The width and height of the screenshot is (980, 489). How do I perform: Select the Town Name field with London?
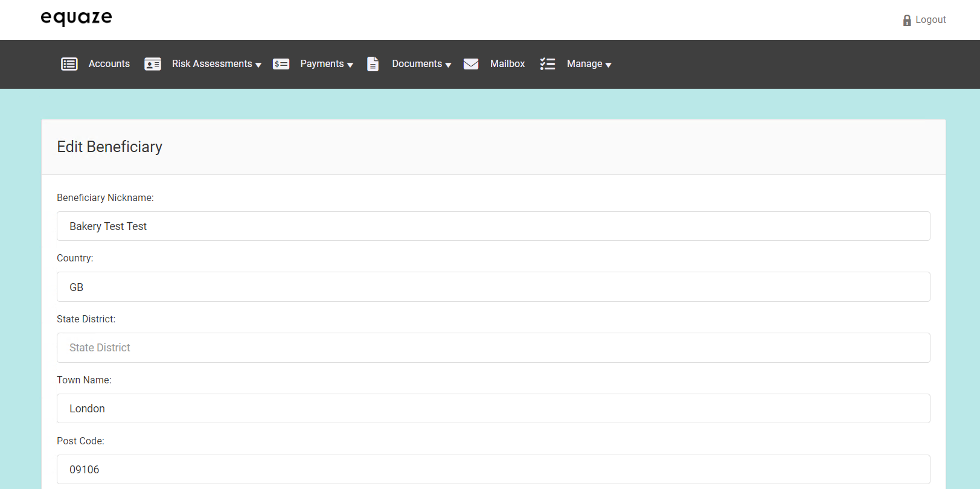[x=493, y=409]
